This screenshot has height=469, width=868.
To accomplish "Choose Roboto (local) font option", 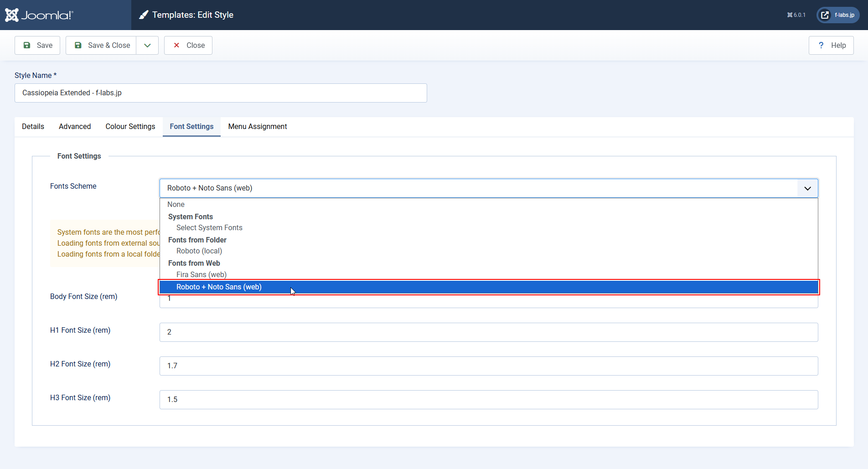I will pos(199,251).
